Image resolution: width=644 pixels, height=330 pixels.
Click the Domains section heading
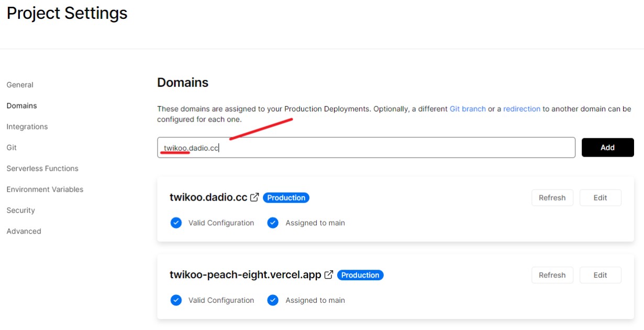183,82
